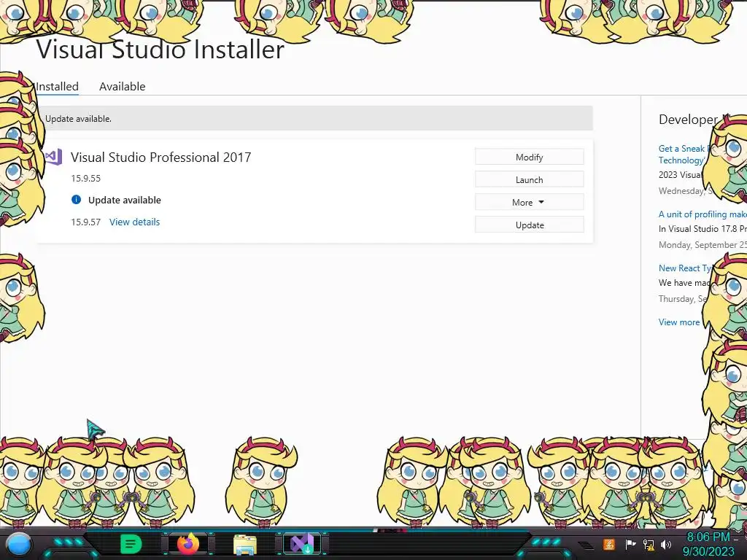
Task: Open File Explorer from the taskbar
Action: [245, 545]
